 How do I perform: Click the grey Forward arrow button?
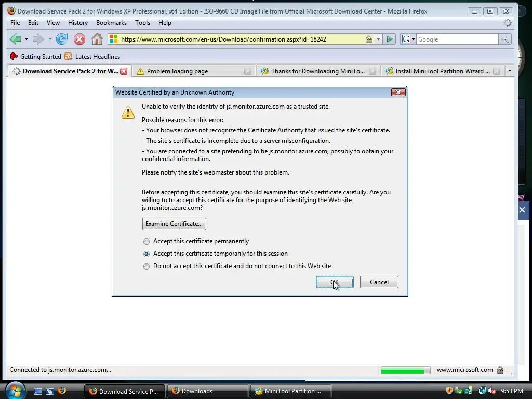[x=38, y=39]
